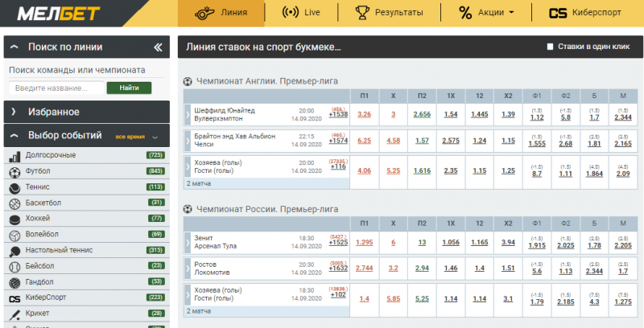Open the Линия tab
This screenshot has width=644, height=328.
pos(221,13)
